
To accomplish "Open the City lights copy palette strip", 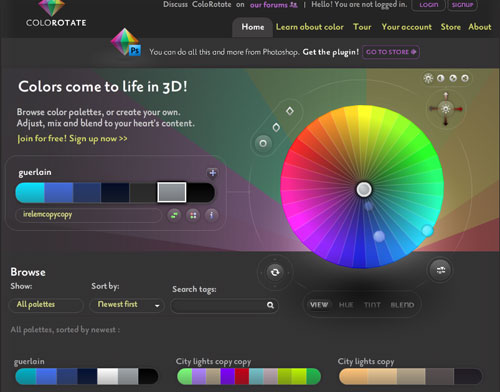I will (x=411, y=376).
